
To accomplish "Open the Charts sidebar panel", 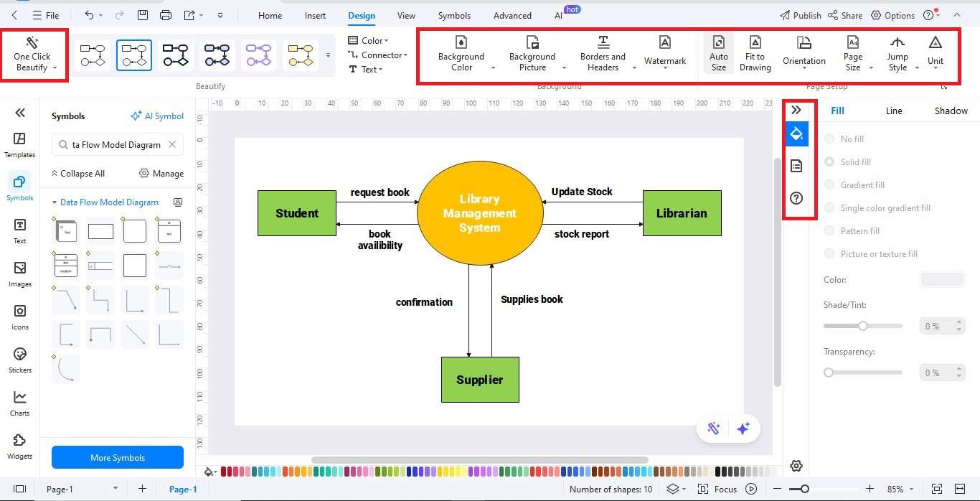I will 20,403.
